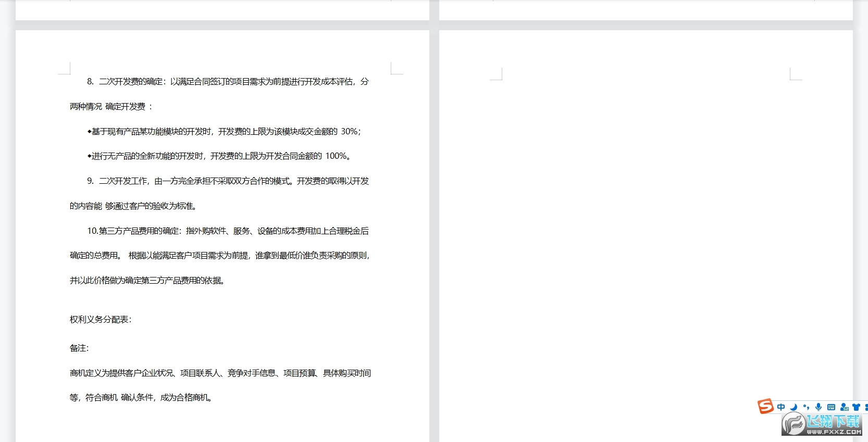Click line starting '商机定义为提供客户企业状况'

click(220, 373)
